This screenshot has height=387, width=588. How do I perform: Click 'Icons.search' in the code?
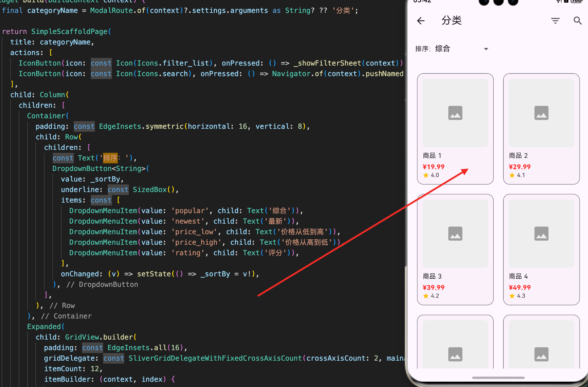pos(162,74)
